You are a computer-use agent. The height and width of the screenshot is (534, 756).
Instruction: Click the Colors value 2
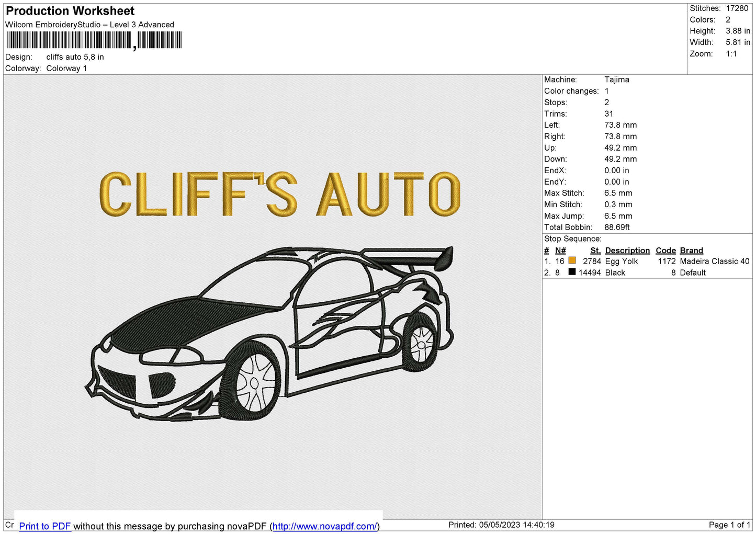pos(728,20)
